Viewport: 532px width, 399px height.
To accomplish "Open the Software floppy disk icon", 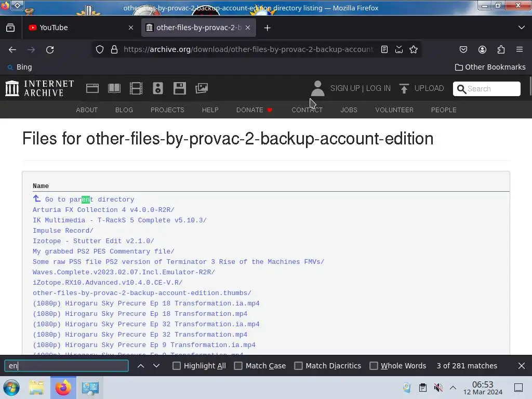I will [179, 88].
